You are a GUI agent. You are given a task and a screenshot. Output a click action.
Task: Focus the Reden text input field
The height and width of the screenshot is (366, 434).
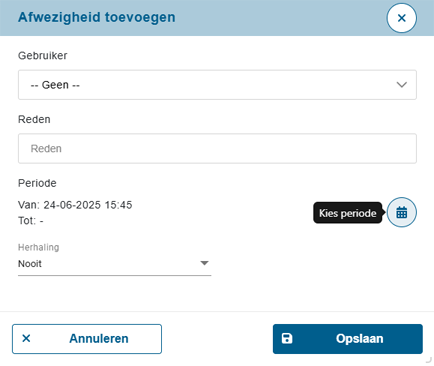coord(217,148)
